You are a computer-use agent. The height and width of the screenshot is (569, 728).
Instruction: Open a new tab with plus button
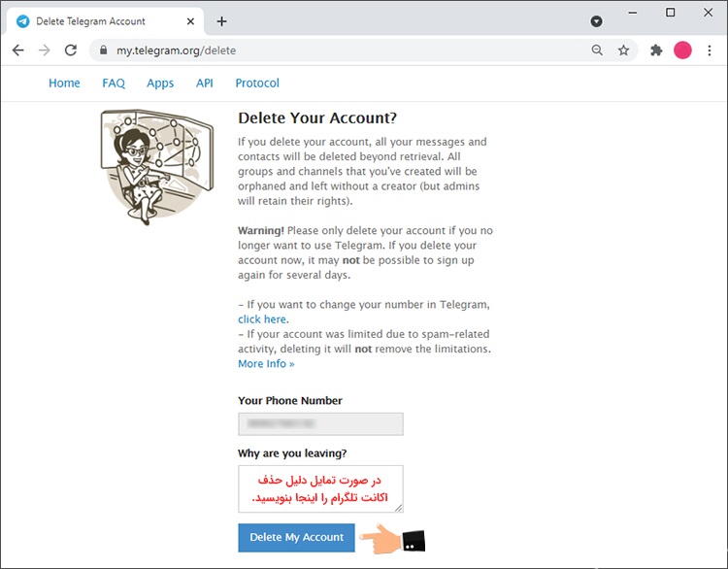pos(221,20)
